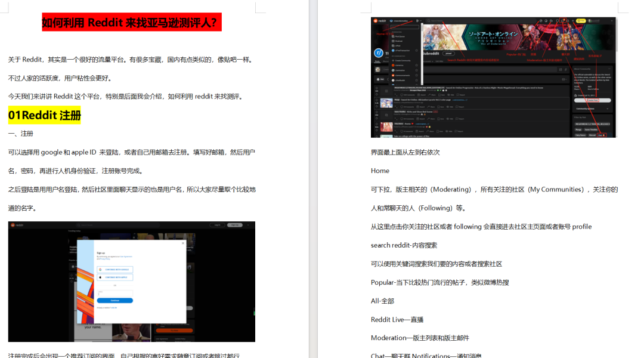Click the line '道的名字。'
Viewport: 644px width, 358px height.
point(23,208)
